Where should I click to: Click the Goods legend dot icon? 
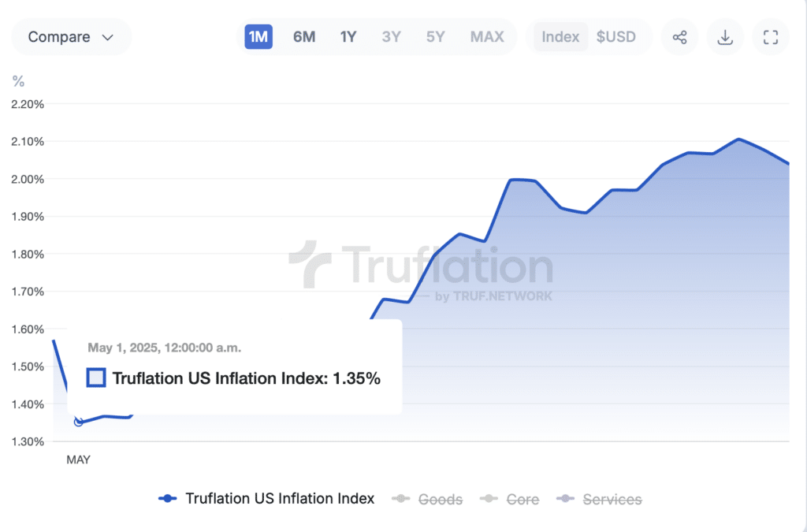(x=402, y=499)
